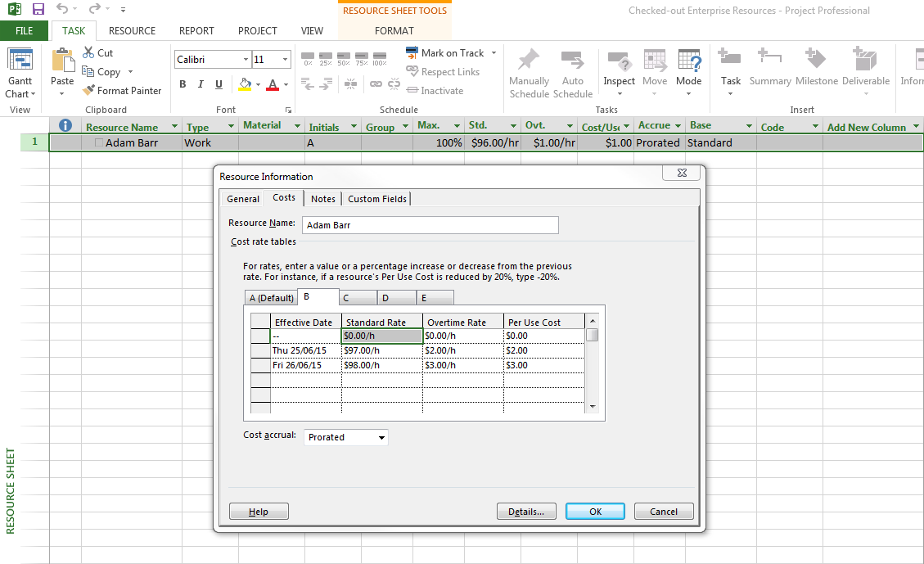Viewport: 924px width, 564px height.
Task: Cut the selected content
Action: [x=98, y=52]
